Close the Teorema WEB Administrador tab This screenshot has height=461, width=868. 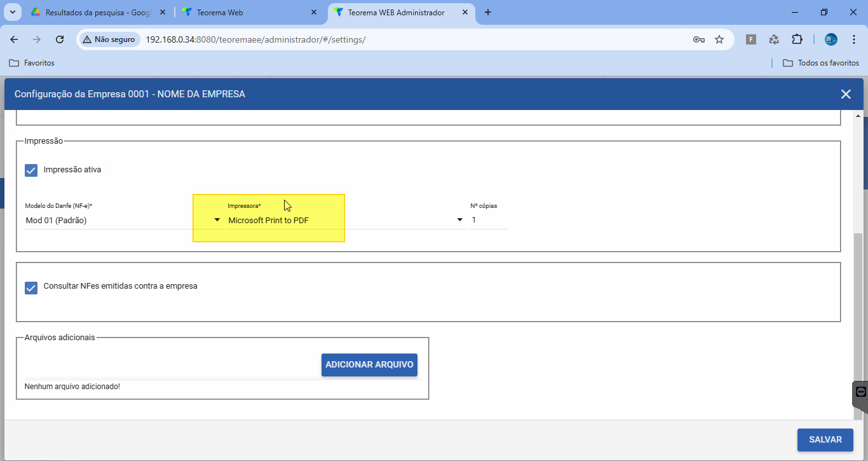coord(466,12)
